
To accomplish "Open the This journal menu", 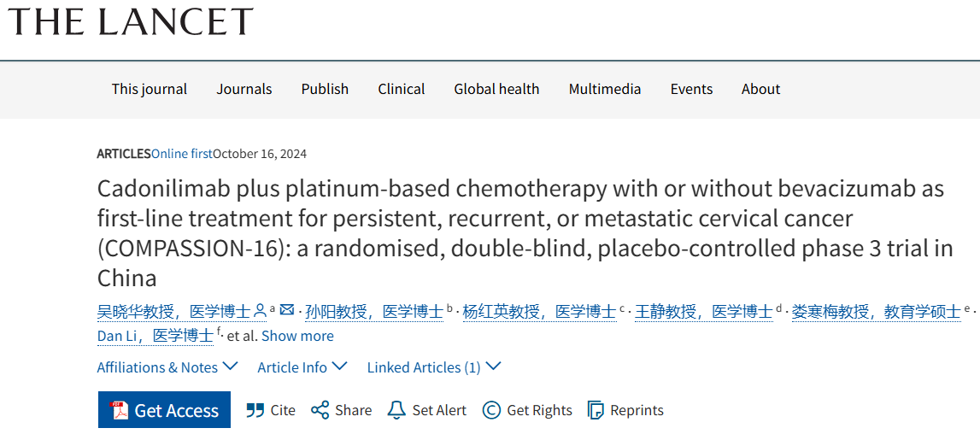I will (150, 89).
